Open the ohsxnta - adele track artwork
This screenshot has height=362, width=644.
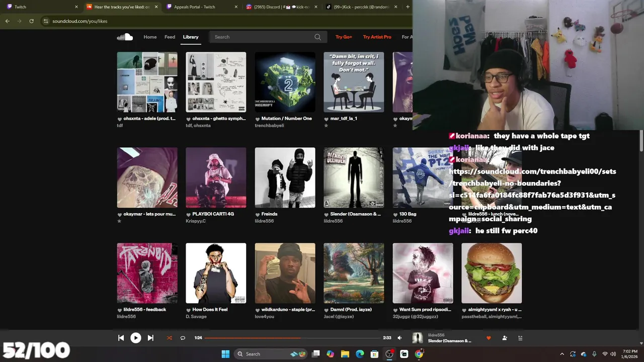tap(147, 82)
